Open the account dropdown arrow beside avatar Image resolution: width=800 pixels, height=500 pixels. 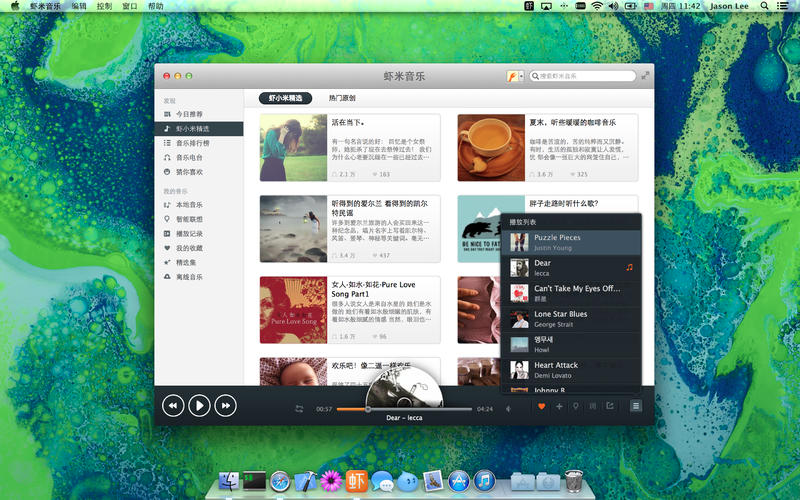[x=521, y=76]
